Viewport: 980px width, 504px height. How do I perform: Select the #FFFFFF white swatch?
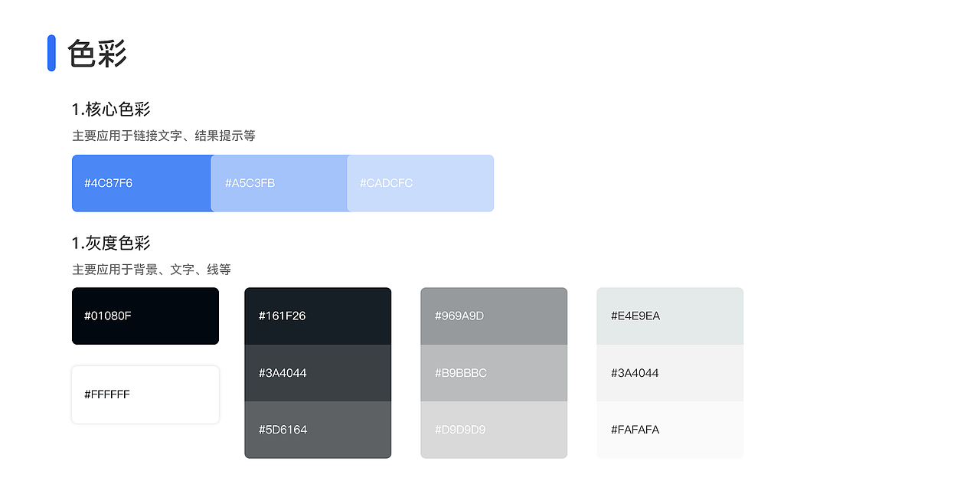pyautogui.click(x=145, y=394)
